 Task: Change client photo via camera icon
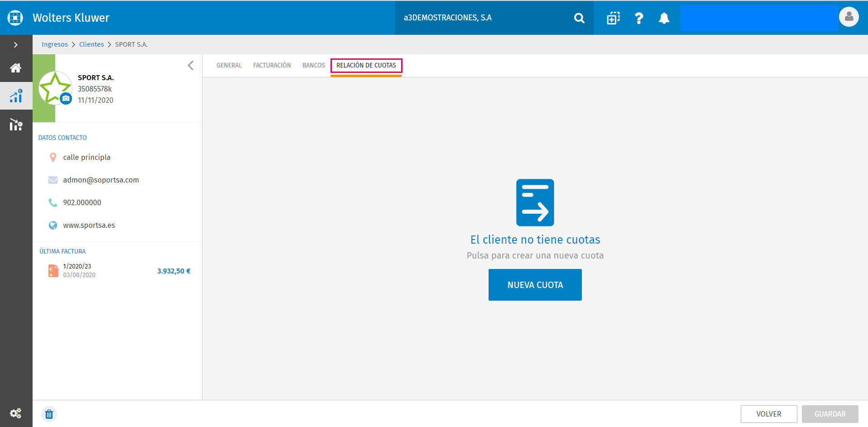pyautogui.click(x=66, y=99)
